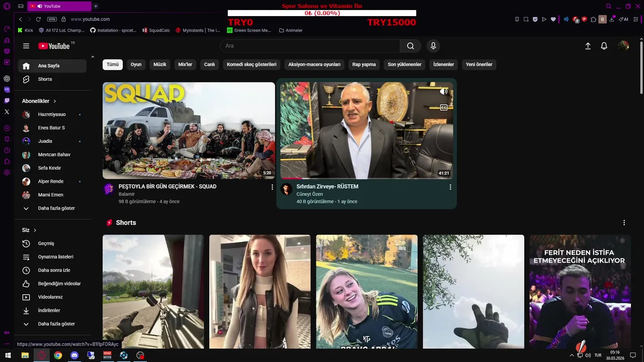Open the Kick bookmark
Screen dimensions: 644x362
click(25, 30)
